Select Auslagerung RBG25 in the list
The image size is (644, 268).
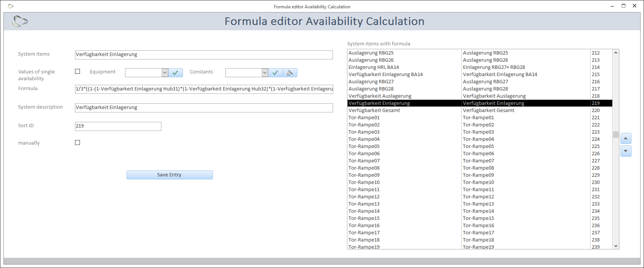click(371, 53)
